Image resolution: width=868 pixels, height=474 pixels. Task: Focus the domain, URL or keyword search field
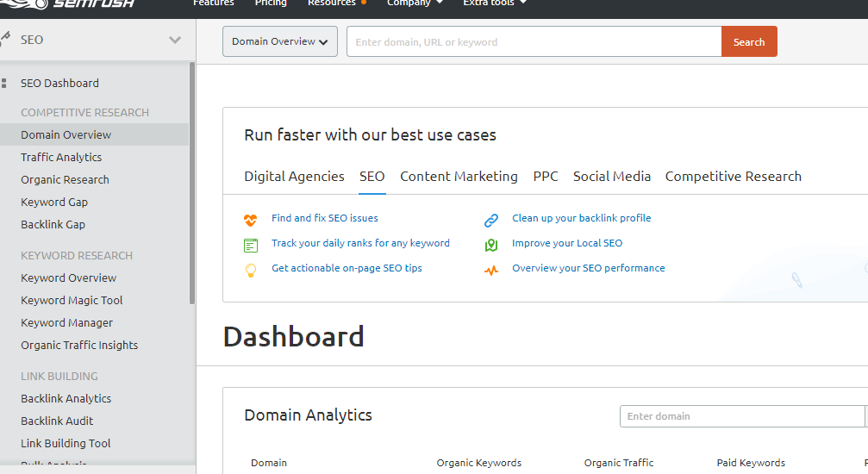click(534, 41)
